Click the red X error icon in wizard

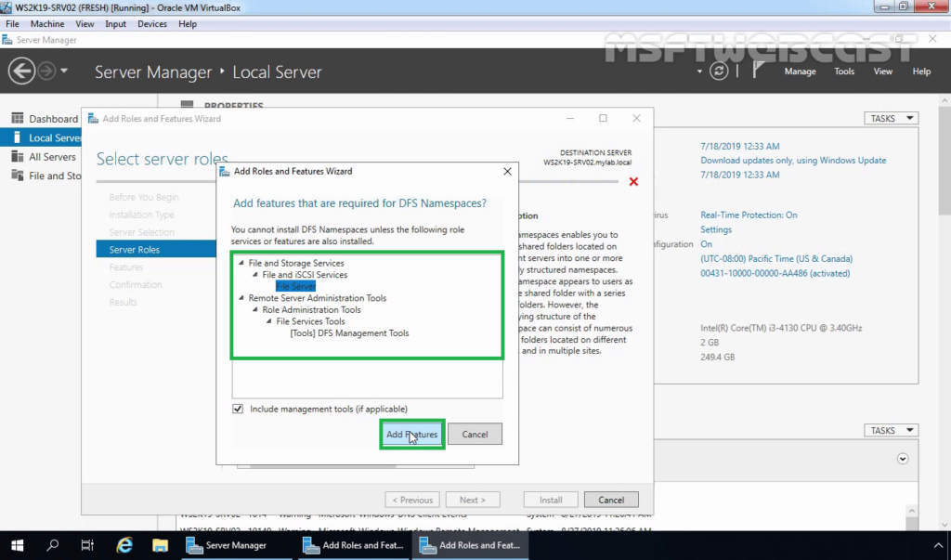633,181
